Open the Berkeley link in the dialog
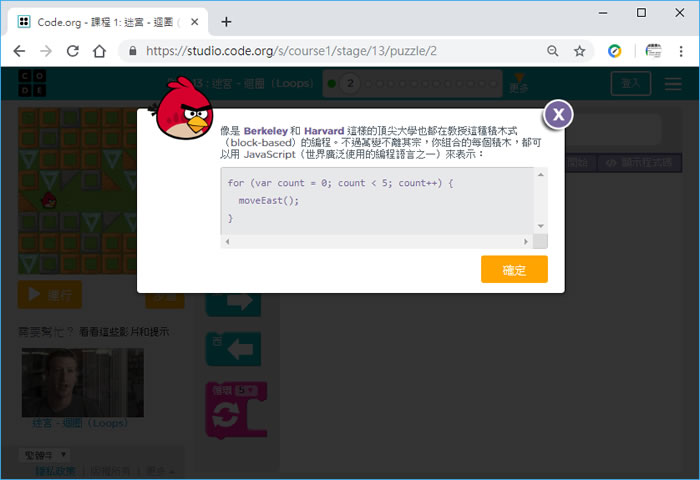 point(266,131)
